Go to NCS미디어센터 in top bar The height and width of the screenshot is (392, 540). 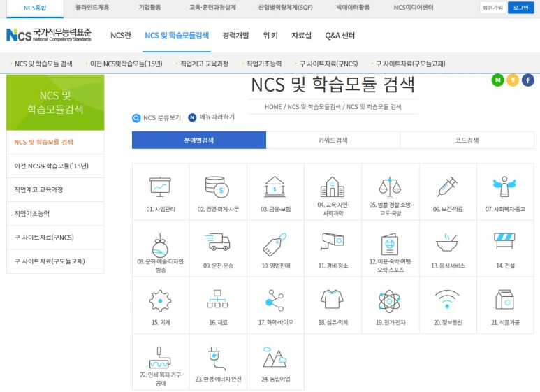click(x=414, y=8)
